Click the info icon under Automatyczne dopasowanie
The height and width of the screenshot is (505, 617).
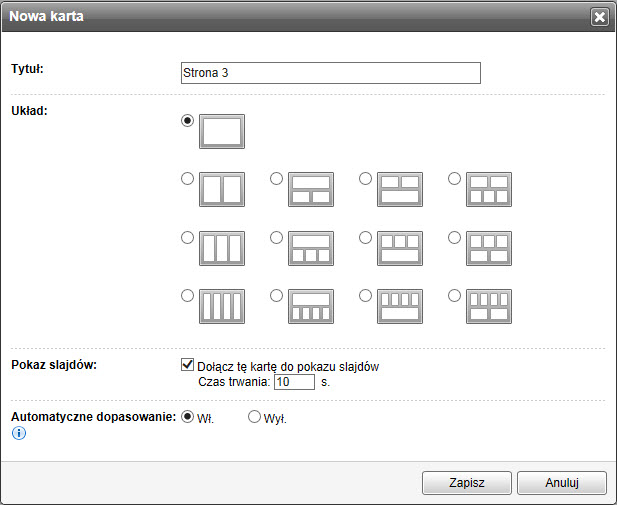pos(17,433)
